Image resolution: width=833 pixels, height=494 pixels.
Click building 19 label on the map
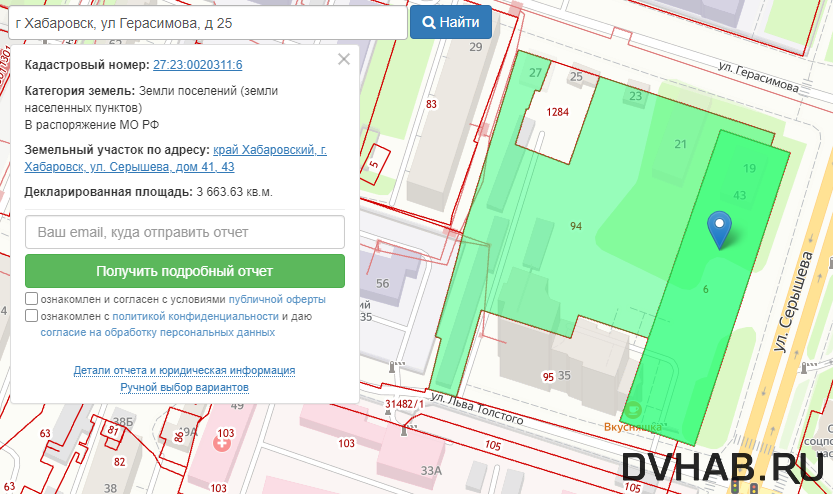coord(749,168)
